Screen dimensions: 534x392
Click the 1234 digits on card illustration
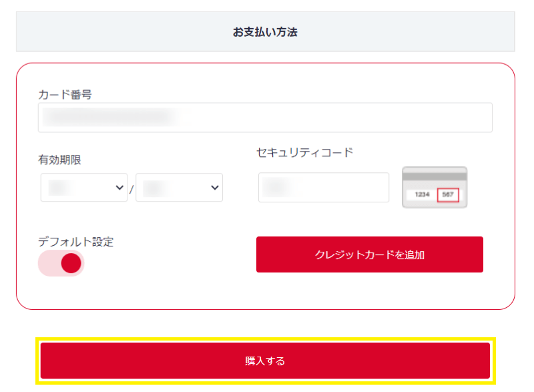point(422,194)
